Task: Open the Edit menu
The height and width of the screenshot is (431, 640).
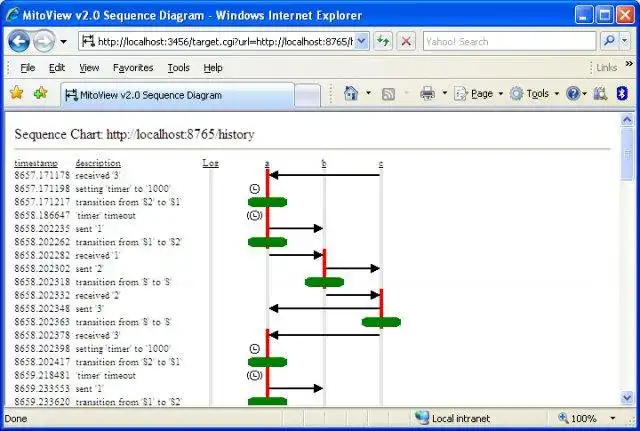Action: coord(57,68)
